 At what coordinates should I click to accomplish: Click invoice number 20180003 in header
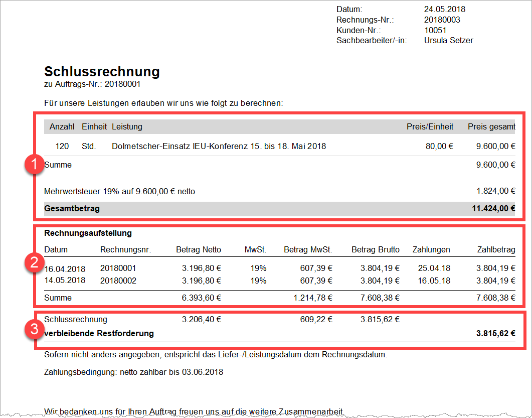[x=442, y=20]
